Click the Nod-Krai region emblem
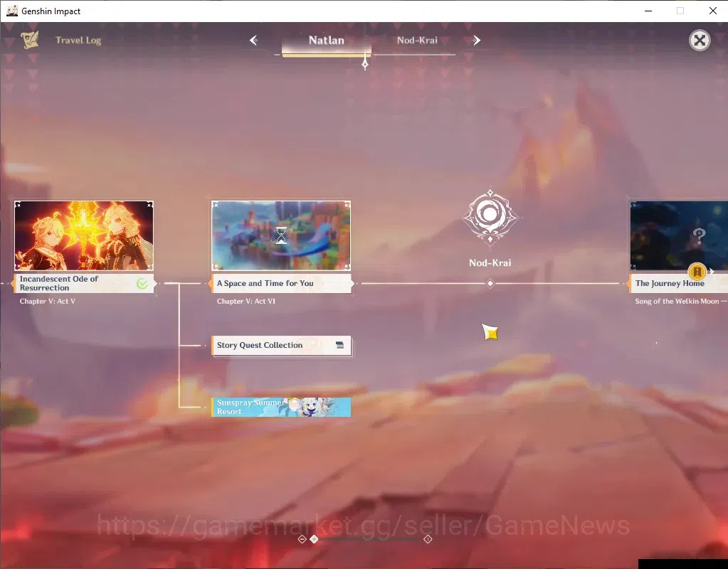Screen dimensions: 728x569 point(490,217)
